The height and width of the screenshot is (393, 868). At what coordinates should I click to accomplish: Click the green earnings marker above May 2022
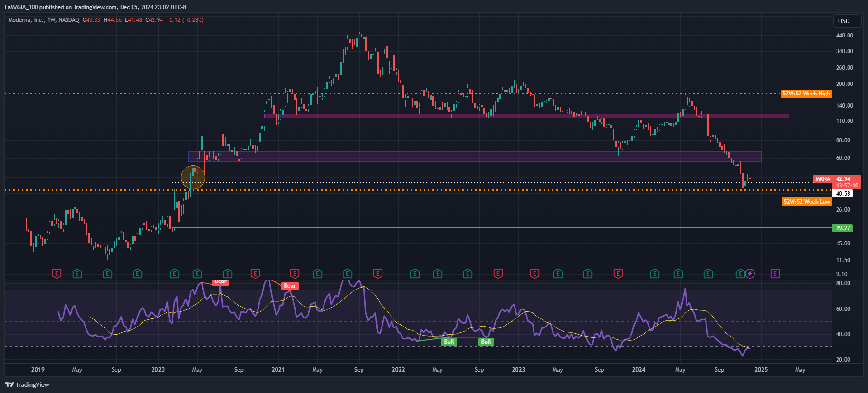click(438, 273)
